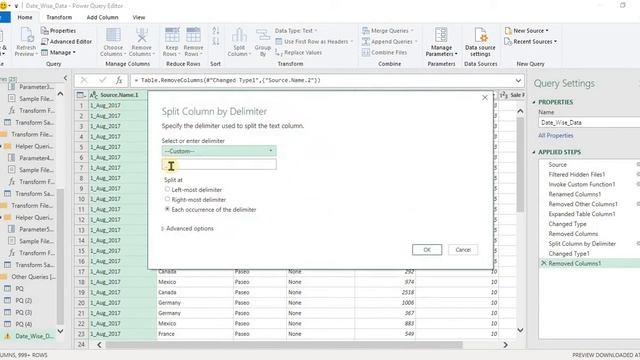Select Each occurrence of the delimiter

167,209
